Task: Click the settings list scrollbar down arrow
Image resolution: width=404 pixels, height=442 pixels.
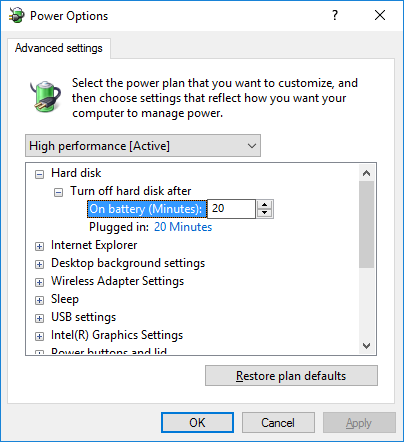Action: coord(366,346)
